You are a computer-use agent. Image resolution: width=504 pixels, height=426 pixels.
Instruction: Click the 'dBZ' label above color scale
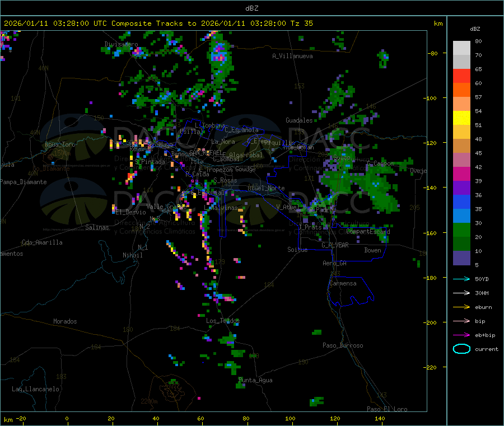pos(475,29)
